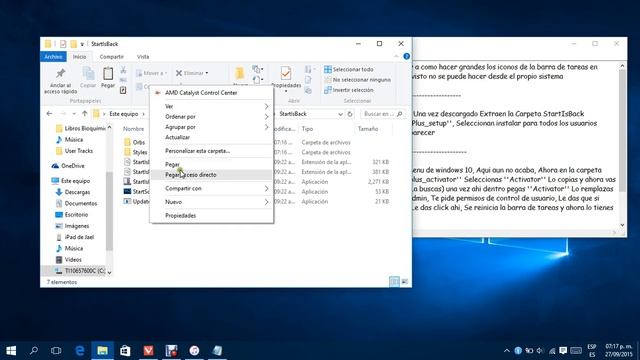Image resolution: width=640 pixels, height=360 pixels.
Task: Open iPad de Jael in sidebar
Action: (75, 237)
